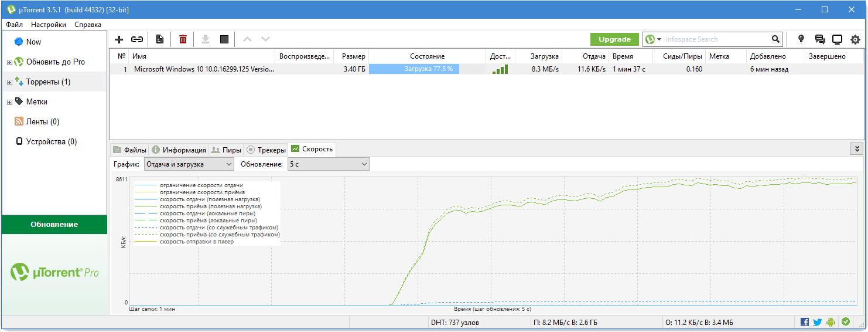Click the µTorrent Pro logo banner
This screenshot has width=868, height=332.
(x=54, y=272)
